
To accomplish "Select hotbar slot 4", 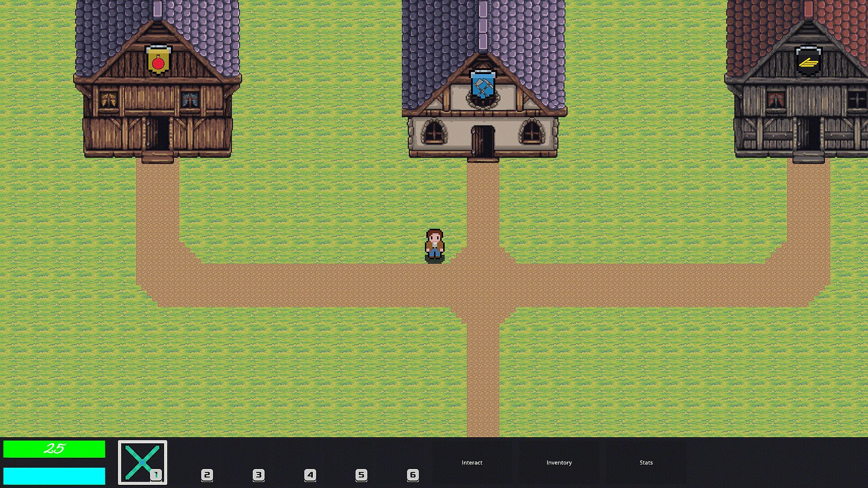I will pos(310,475).
